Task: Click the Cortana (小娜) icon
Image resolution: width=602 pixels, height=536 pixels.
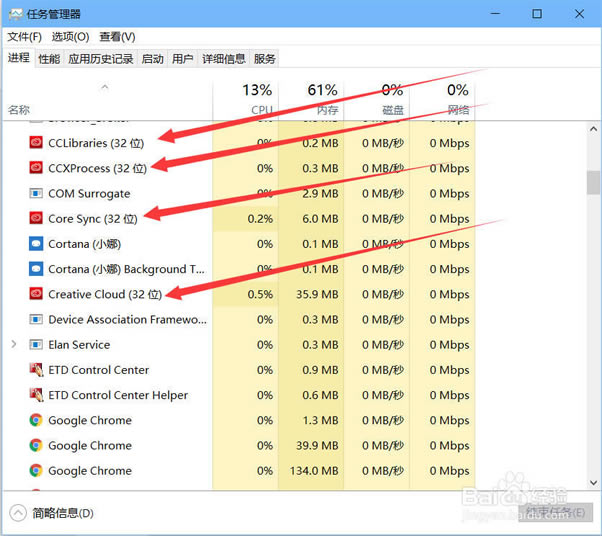Action: pos(36,243)
